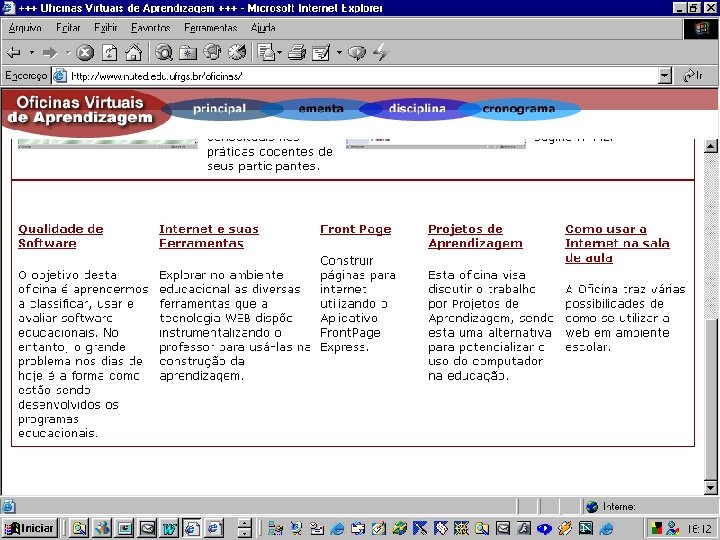
Task: Go to the Home page icon
Action: pyautogui.click(x=134, y=53)
